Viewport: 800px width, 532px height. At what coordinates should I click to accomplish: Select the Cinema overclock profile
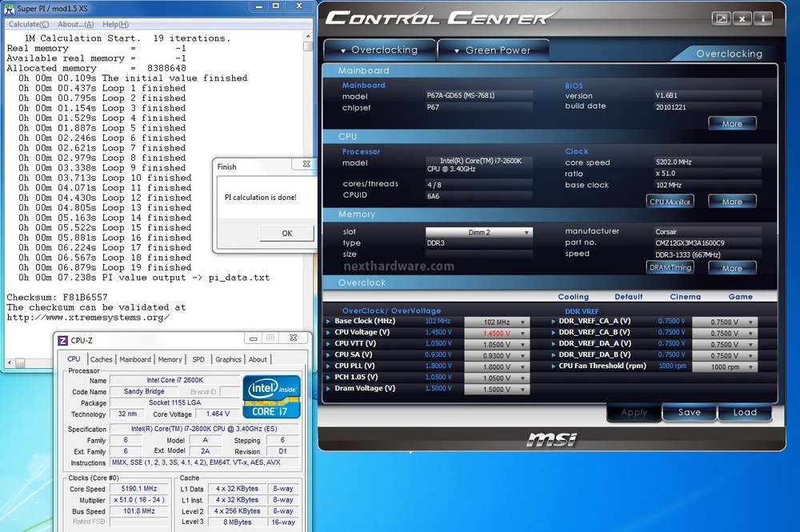pos(686,296)
